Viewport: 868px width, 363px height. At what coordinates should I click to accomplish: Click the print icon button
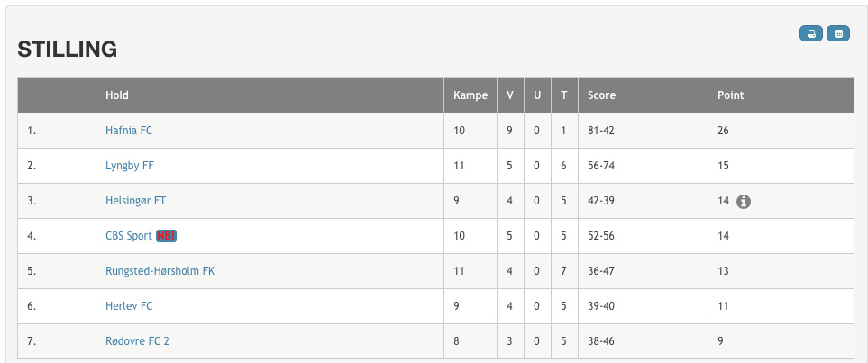tap(810, 33)
